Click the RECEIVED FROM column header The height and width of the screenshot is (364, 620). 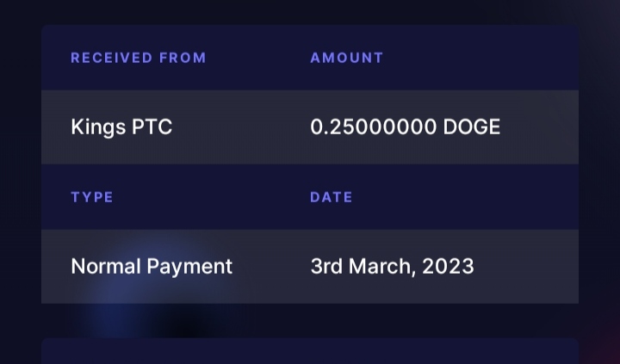pyautogui.click(x=139, y=58)
